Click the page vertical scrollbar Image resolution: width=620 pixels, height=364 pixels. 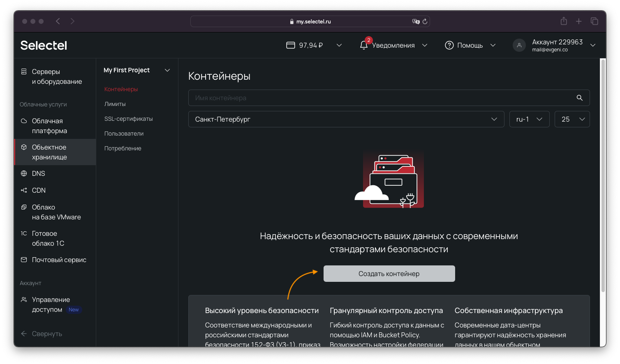[x=603, y=175]
